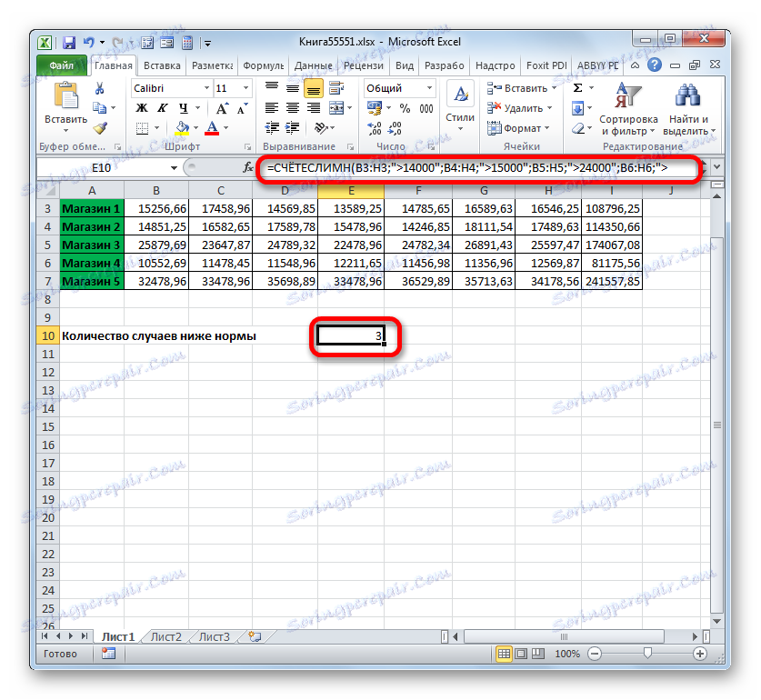Screen dimensions: 761x700
Task: Toggle bottom vertical alignment
Action: [x=313, y=89]
